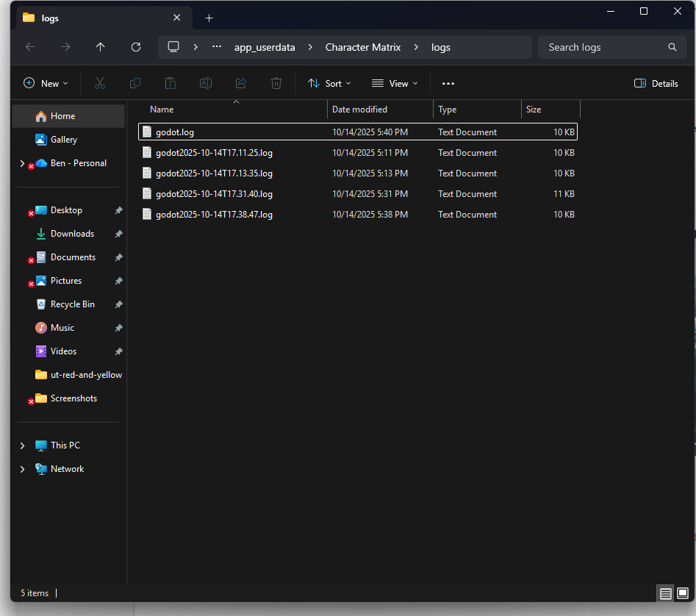
Task: Toggle the Details pane
Action: (656, 84)
